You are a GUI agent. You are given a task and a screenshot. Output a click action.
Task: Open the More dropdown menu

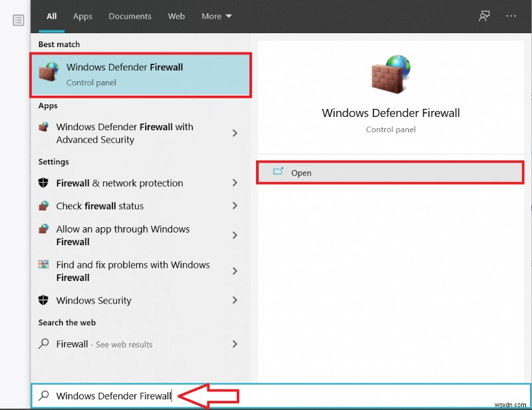tap(217, 16)
